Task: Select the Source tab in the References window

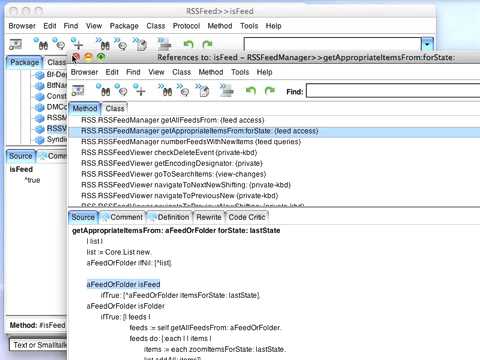Action: click(x=83, y=217)
